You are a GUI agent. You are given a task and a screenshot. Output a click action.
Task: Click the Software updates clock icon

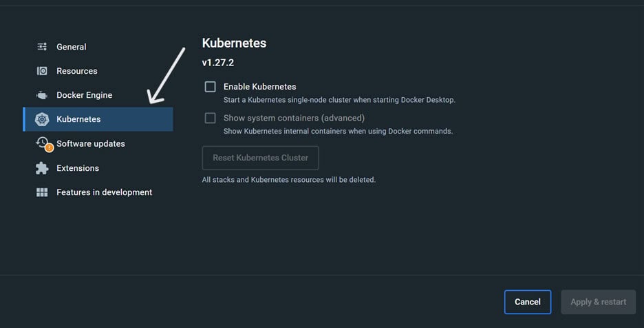click(x=41, y=143)
